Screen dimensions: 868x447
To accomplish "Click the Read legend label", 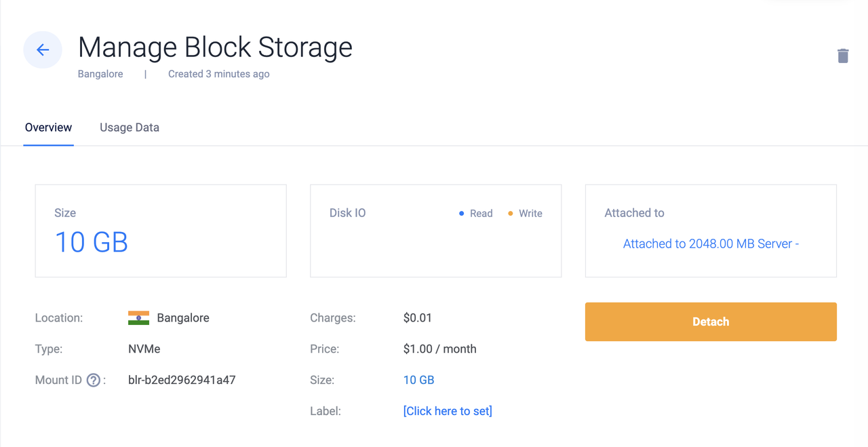I will [481, 214].
